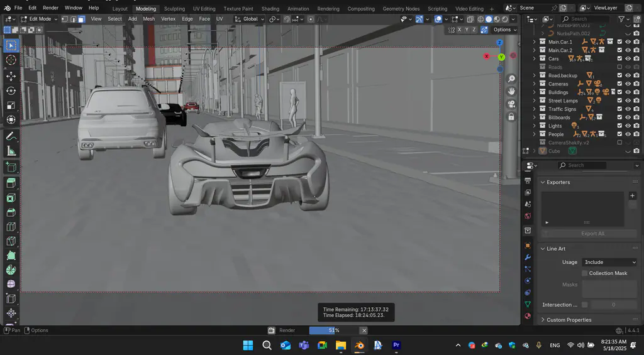Hide the Street Lamps collection in viewport
The height and width of the screenshot is (355, 644).
(x=628, y=101)
